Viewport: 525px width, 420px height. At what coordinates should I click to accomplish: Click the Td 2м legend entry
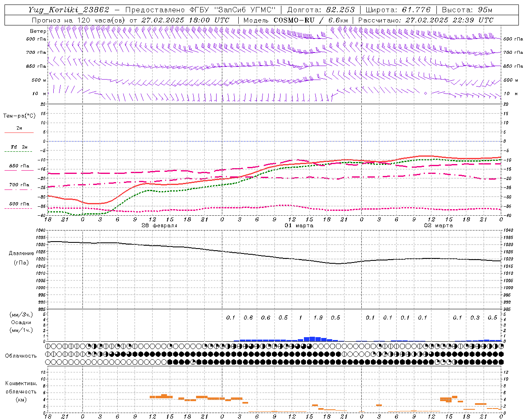19,147
